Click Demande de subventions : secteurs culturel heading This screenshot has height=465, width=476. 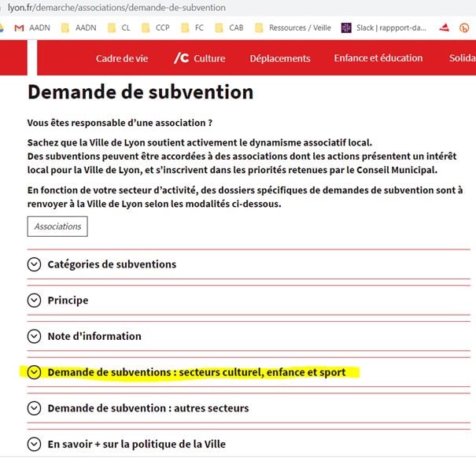[x=197, y=372]
